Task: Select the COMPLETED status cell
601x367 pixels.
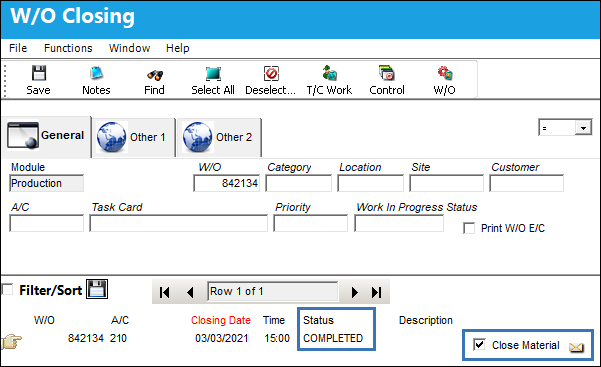Action: (x=333, y=338)
